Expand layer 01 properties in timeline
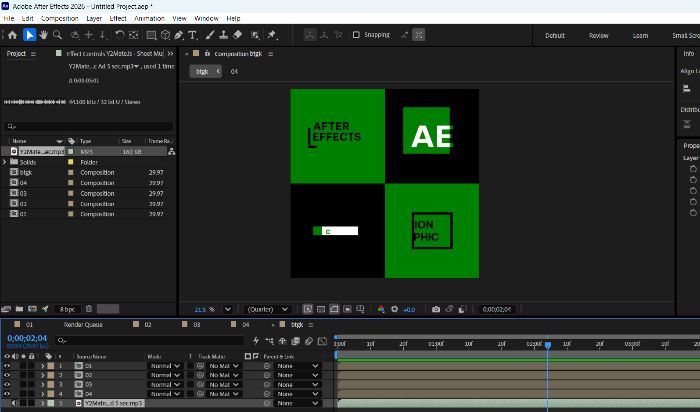 [x=43, y=366]
